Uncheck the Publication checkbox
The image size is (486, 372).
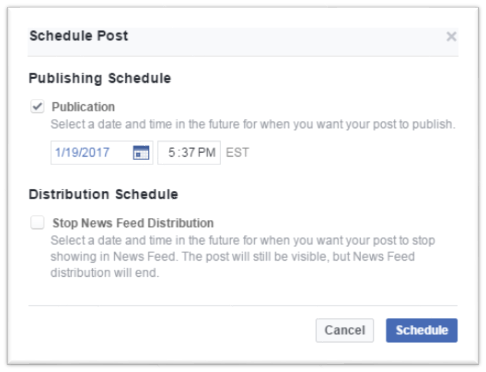pyautogui.click(x=37, y=107)
